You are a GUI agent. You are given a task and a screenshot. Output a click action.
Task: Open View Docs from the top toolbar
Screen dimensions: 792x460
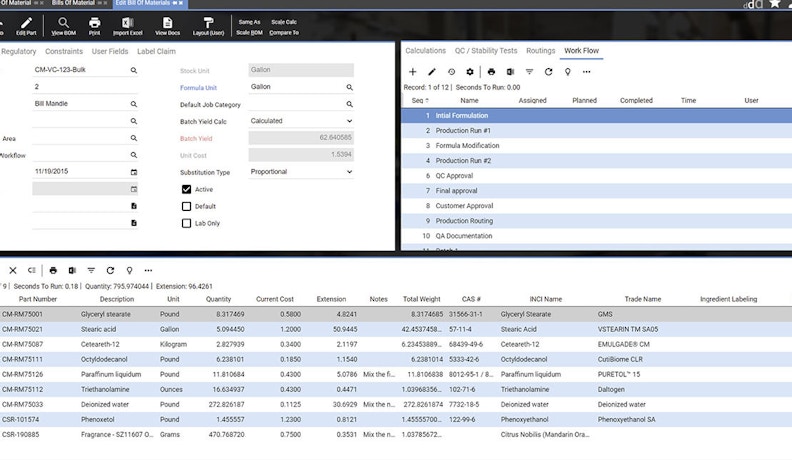click(x=167, y=22)
